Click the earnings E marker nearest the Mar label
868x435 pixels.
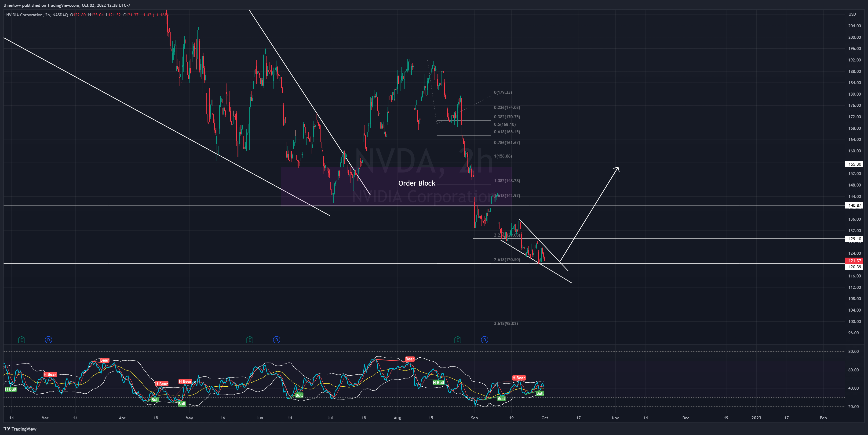pos(22,340)
